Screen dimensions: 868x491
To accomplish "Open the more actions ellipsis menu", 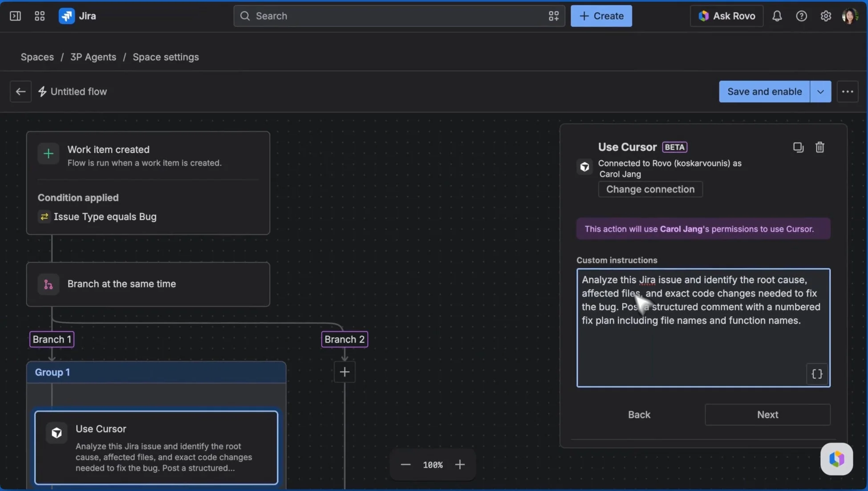I will (x=847, y=92).
